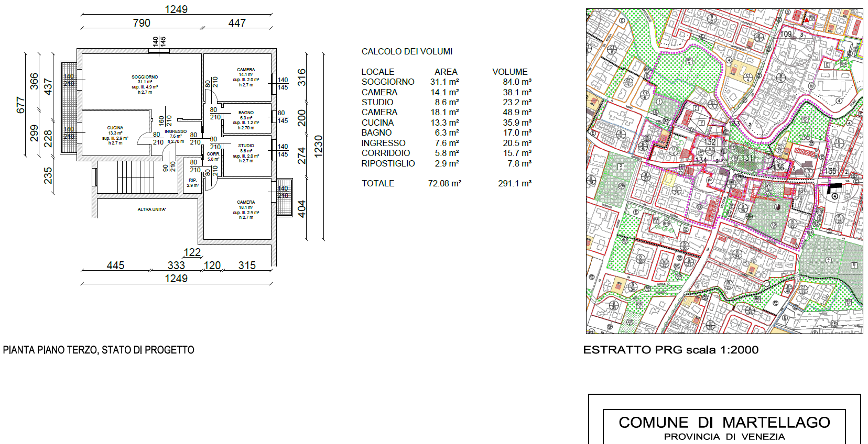868x444 pixels.
Task: Click the 'RIP.' closet label in floor plan
Action: (193, 180)
